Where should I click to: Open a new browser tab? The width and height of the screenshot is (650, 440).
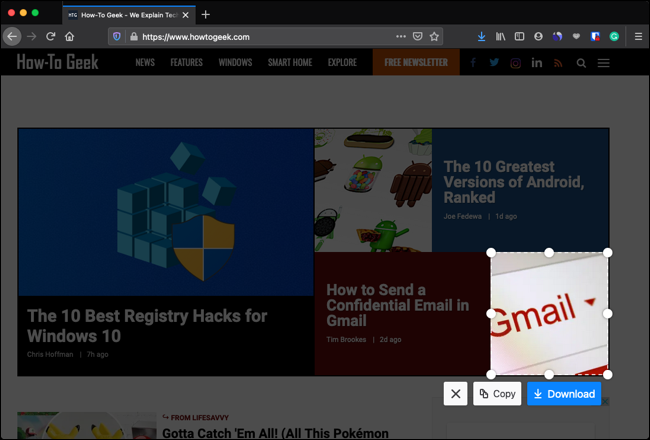[206, 14]
